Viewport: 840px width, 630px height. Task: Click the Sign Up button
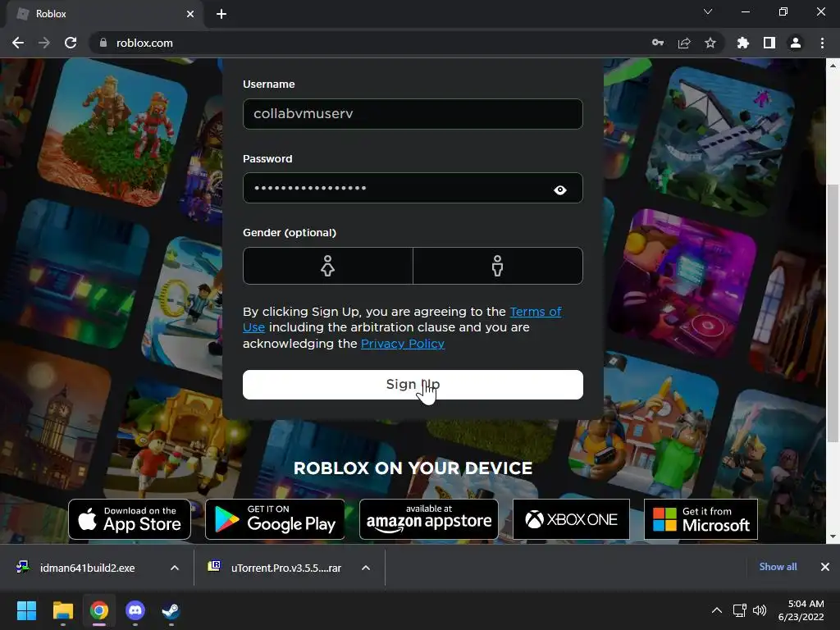point(413,385)
